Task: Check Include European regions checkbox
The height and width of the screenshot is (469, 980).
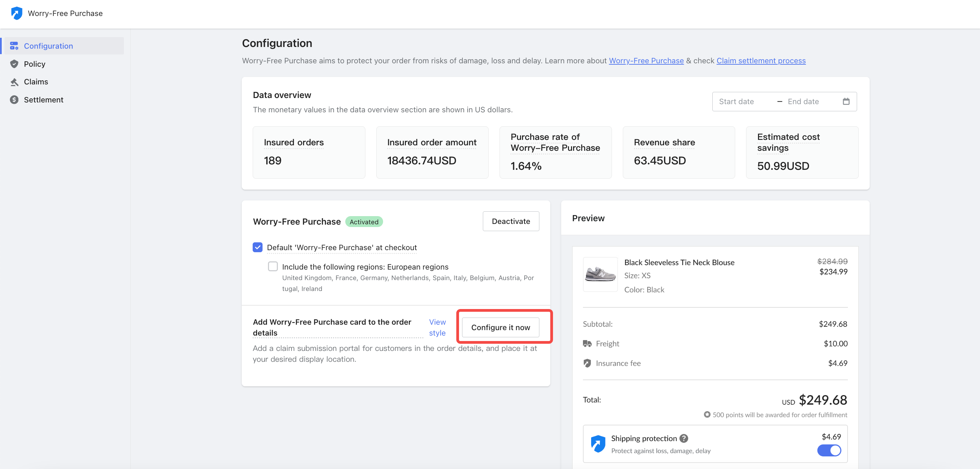Action: [x=273, y=266]
